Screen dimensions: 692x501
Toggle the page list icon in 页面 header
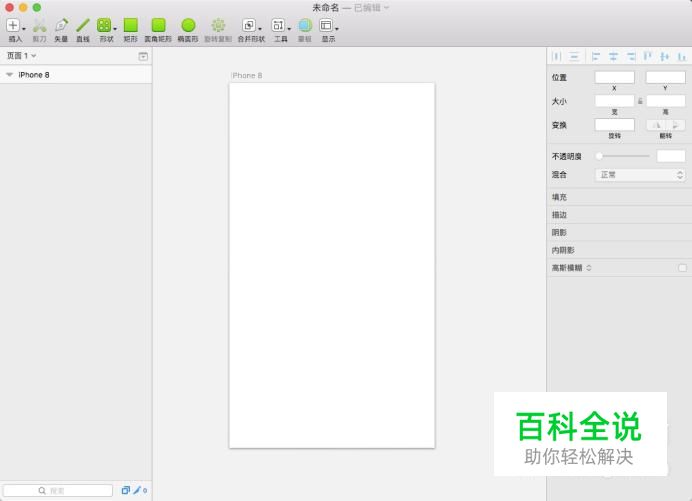(143, 56)
